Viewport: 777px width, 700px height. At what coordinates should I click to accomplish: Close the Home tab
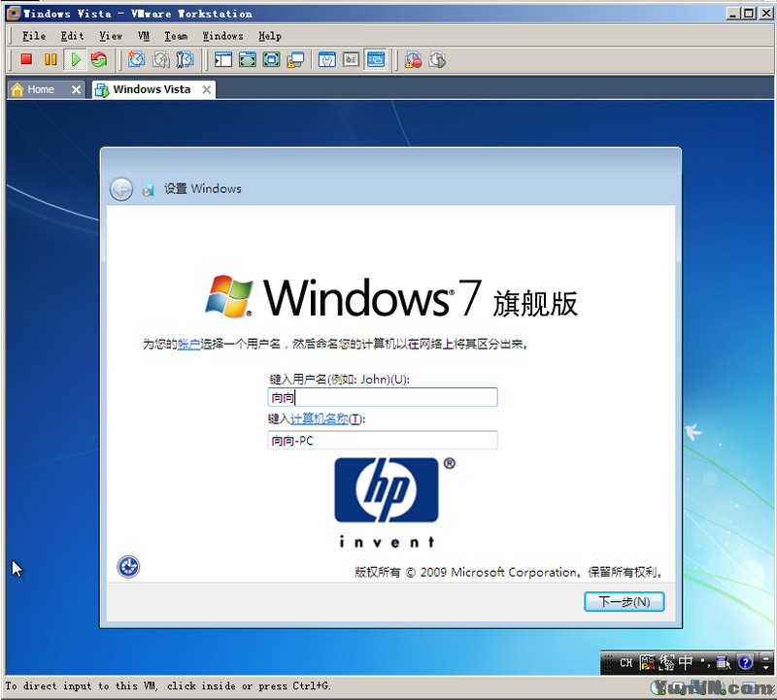click(x=76, y=89)
